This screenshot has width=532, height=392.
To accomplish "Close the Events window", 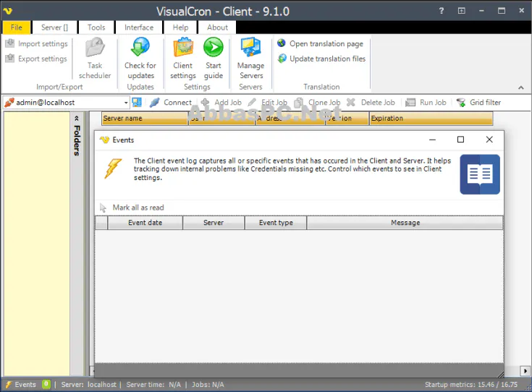I will pos(489,140).
